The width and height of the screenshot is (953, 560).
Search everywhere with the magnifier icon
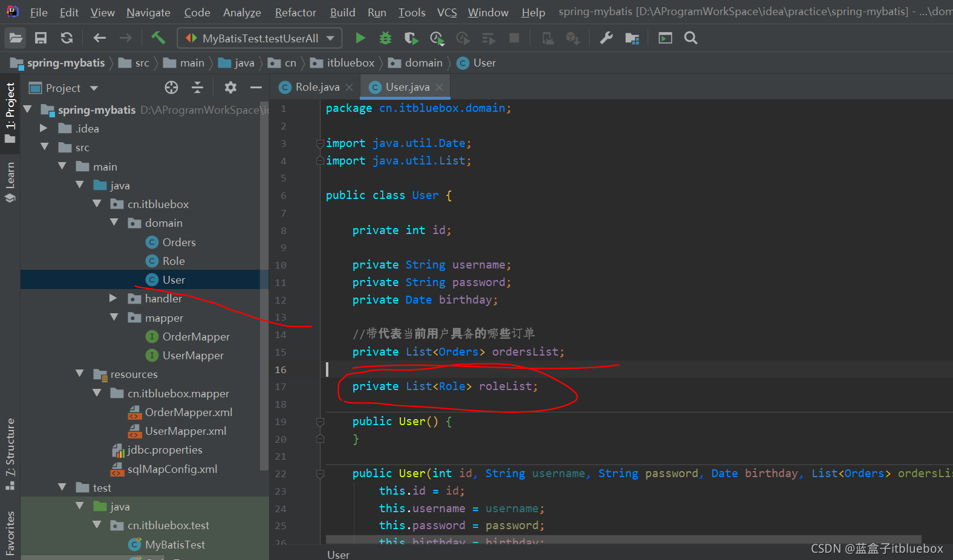691,38
